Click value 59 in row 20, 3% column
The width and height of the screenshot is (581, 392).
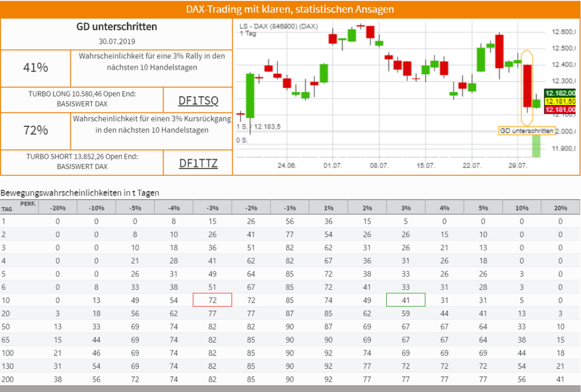(406, 314)
